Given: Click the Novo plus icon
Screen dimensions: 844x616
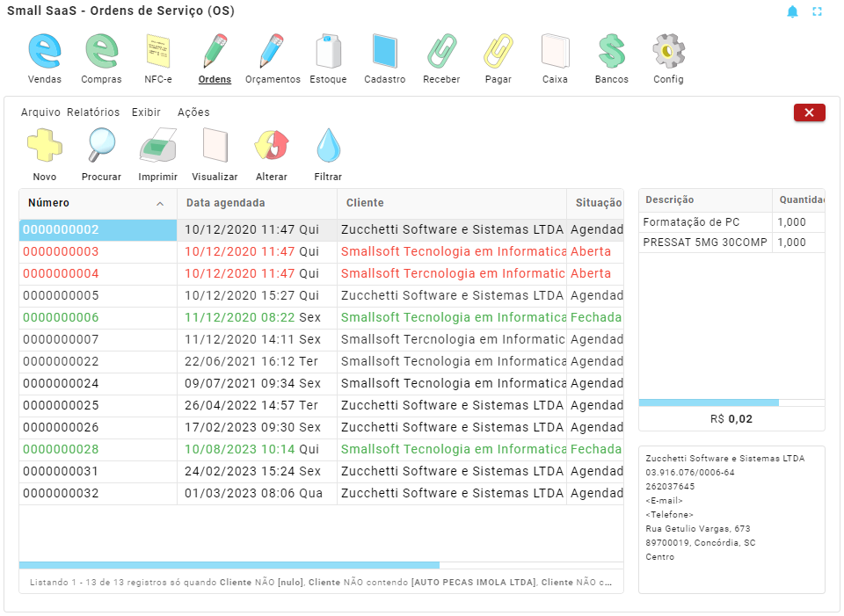Looking at the screenshot, I should coord(44,146).
